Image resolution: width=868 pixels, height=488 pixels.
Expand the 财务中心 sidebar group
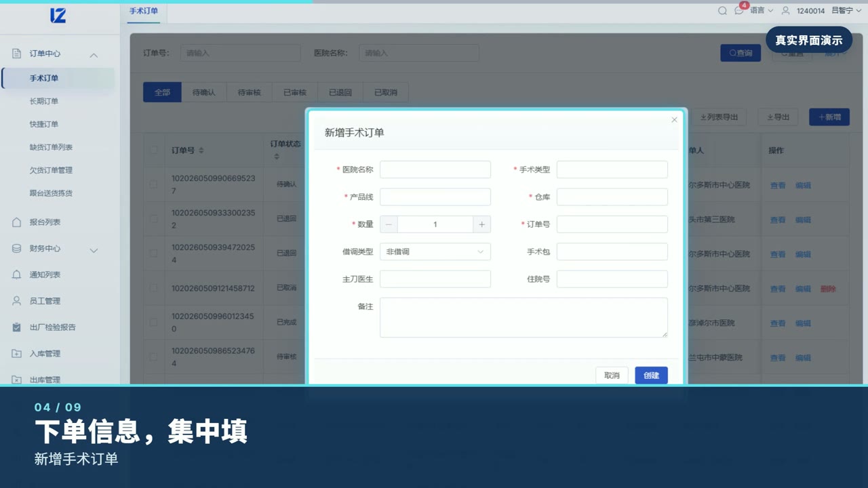click(94, 249)
